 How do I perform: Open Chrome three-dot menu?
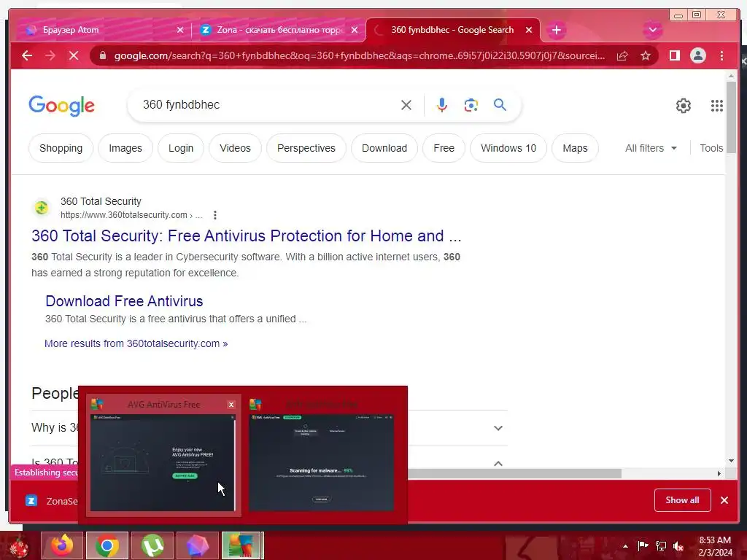tap(721, 55)
